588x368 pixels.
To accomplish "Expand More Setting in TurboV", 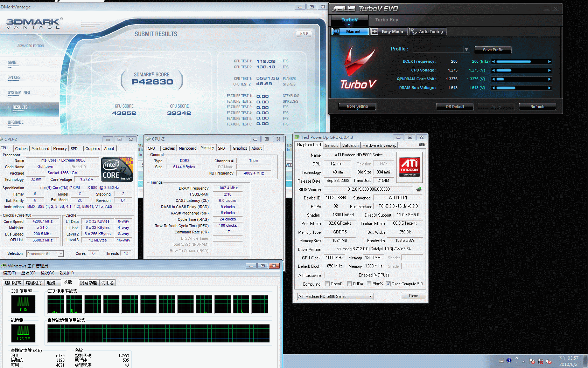I will (357, 107).
